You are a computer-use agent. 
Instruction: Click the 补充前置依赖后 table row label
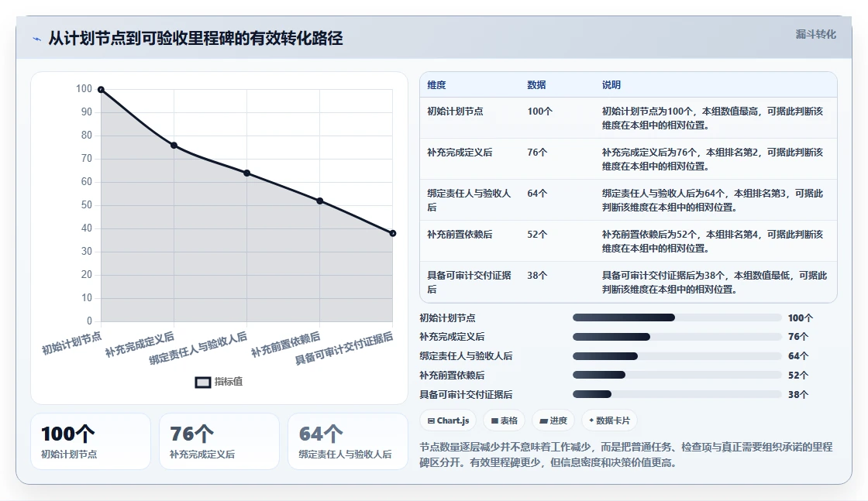click(x=460, y=235)
